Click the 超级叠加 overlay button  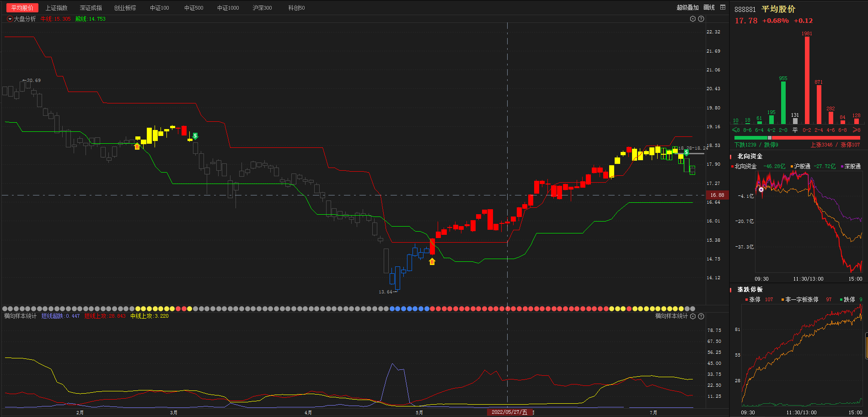pyautogui.click(x=687, y=7)
